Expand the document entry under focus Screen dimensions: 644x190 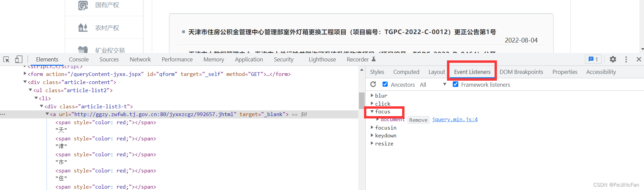(377, 119)
